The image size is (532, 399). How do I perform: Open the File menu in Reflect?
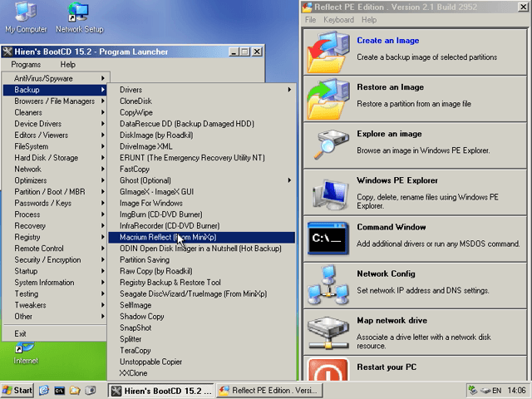point(310,20)
